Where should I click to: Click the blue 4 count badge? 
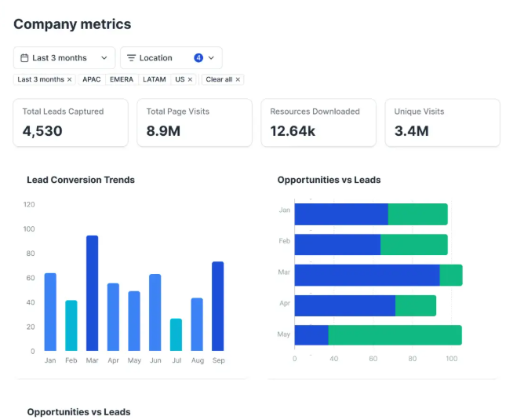198,58
